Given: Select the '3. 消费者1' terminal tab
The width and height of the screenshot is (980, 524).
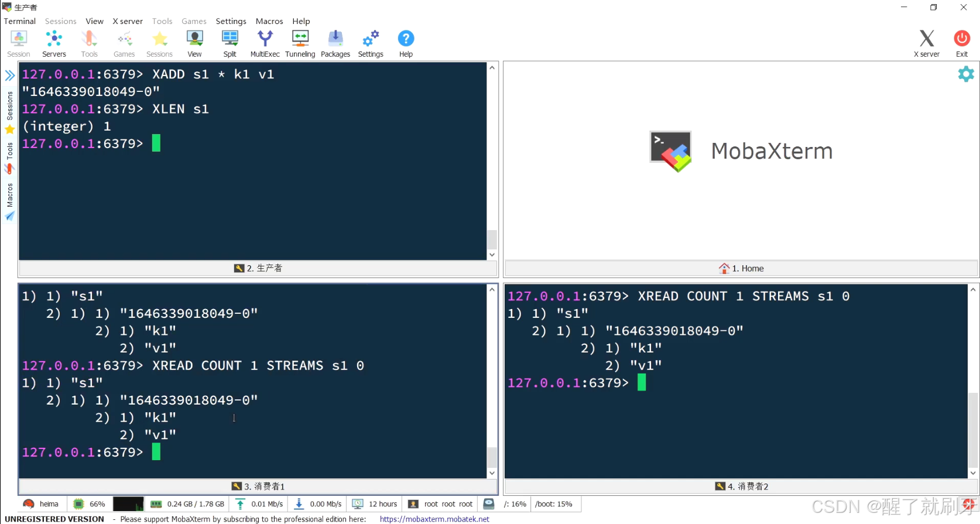Looking at the screenshot, I should point(258,487).
